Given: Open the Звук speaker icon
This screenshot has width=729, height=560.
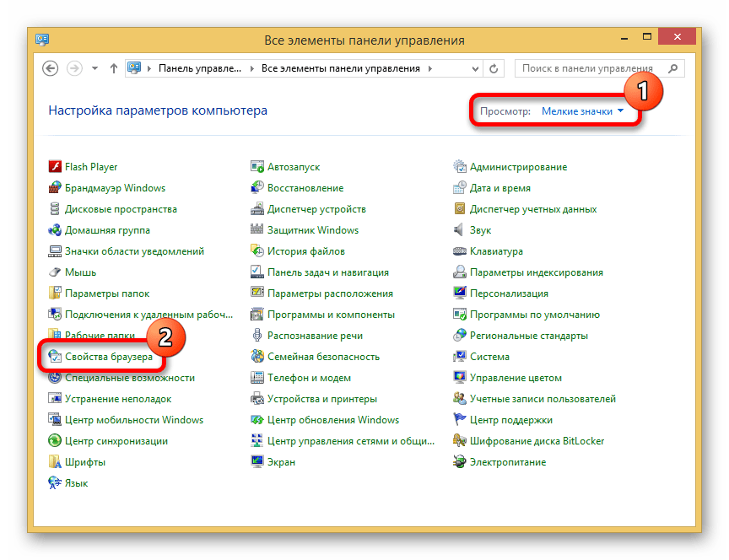Looking at the screenshot, I should pyautogui.click(x=459, y=230).
